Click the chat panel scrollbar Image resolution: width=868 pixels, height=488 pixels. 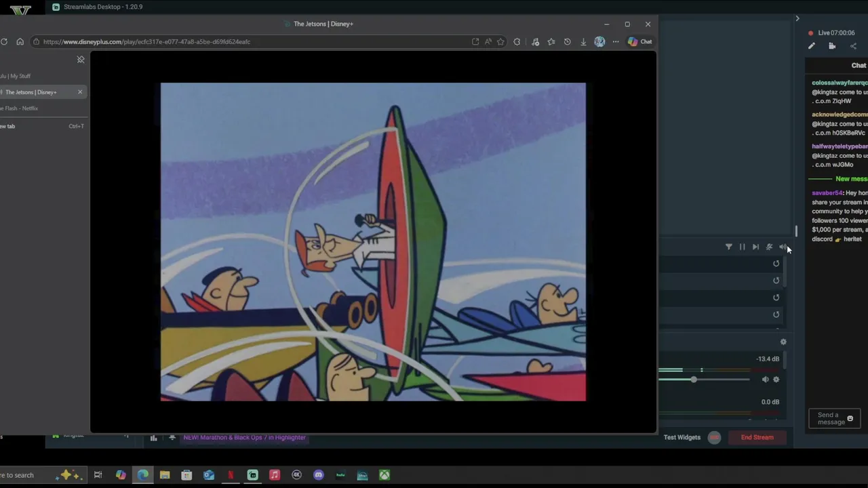[796, 231]
